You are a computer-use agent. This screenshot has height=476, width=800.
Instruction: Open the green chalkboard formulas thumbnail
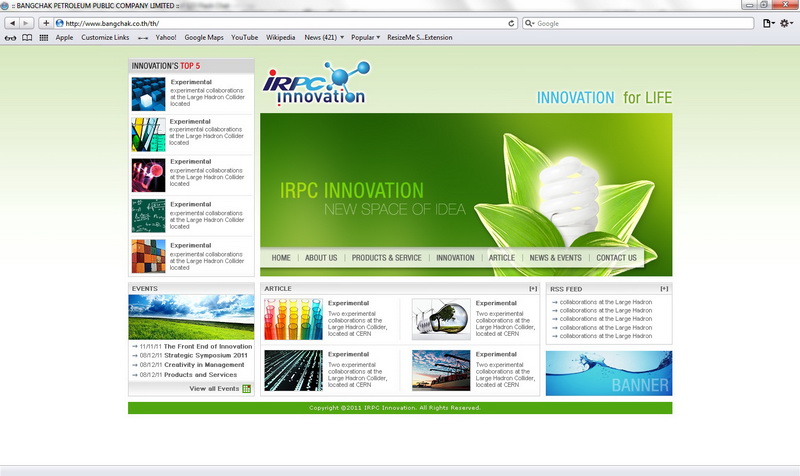pos(148,216)
